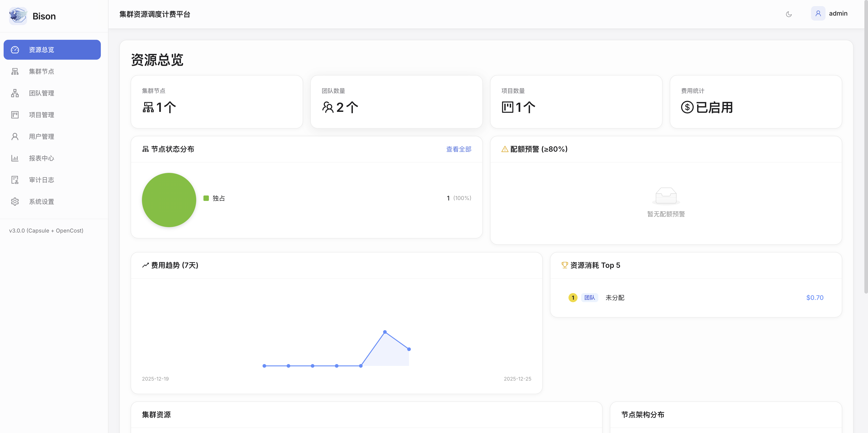Toggle dark mode with the moon icon
The width and height of the screenshot is (868, 433).
pyautogui.click(x=789, y=14)
